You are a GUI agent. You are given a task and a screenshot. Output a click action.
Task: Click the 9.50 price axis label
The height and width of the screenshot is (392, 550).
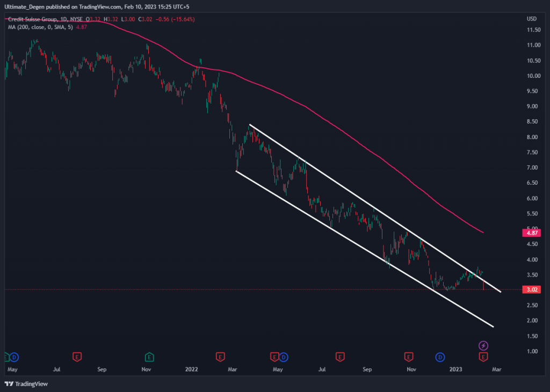point(532,91)
